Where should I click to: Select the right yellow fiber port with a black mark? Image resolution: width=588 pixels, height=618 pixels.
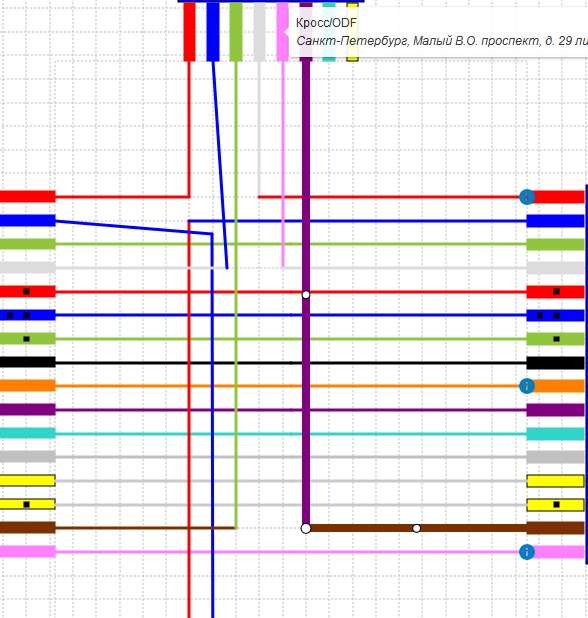556,504
